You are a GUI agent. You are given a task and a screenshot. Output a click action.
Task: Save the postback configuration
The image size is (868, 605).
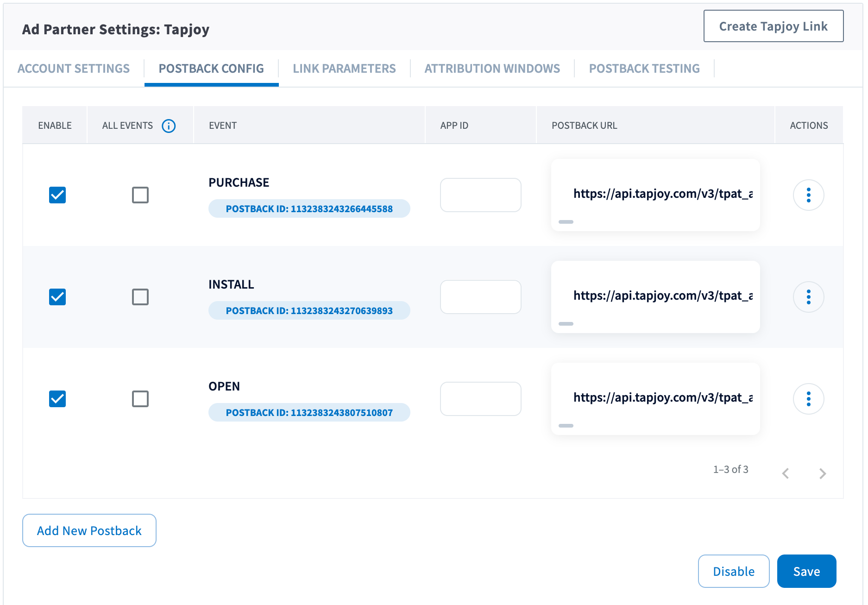[x=806, y=571]
